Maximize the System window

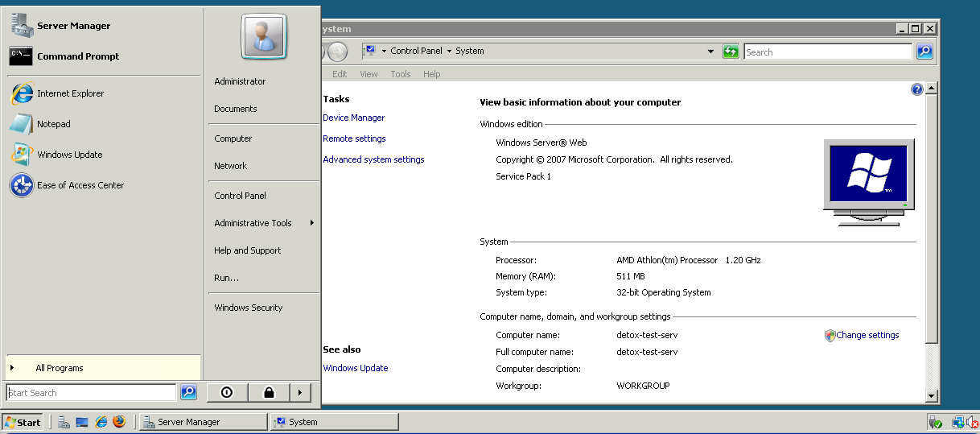tap(916, 28)
